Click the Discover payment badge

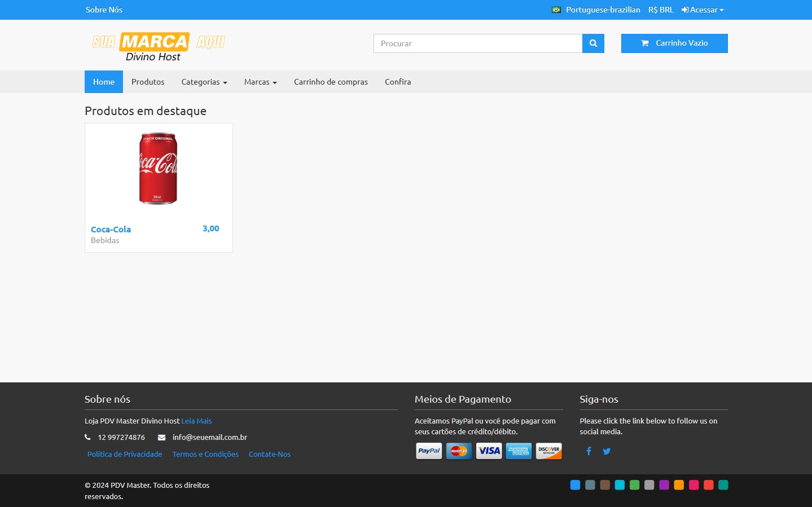549,451
